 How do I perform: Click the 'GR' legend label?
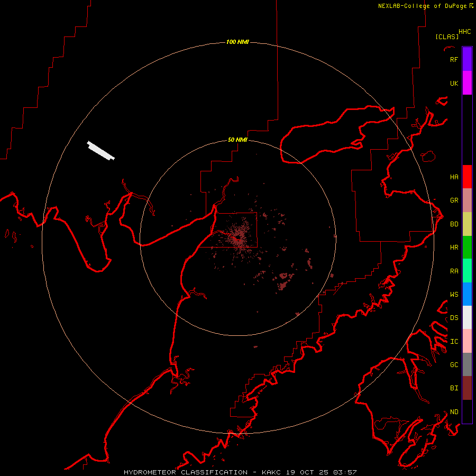454,200
